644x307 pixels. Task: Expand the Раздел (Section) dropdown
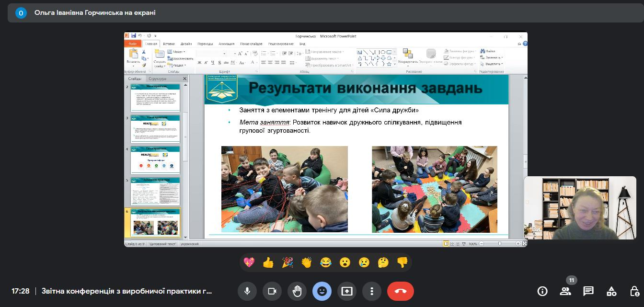pyautogui.click(x=179, y=65)
